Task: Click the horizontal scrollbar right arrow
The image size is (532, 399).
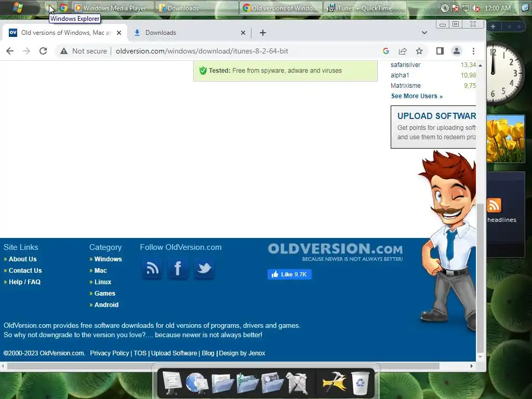Action: tap(472, 366)
